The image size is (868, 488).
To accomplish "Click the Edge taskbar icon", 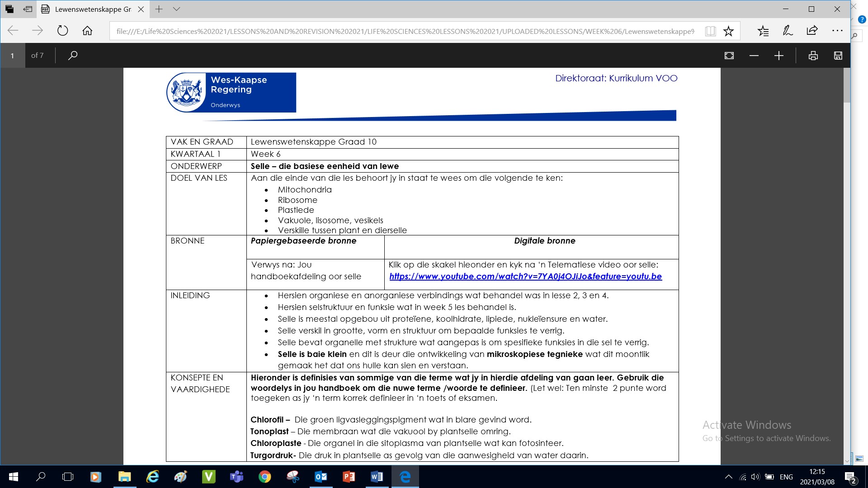I will (x=405, y=477).
